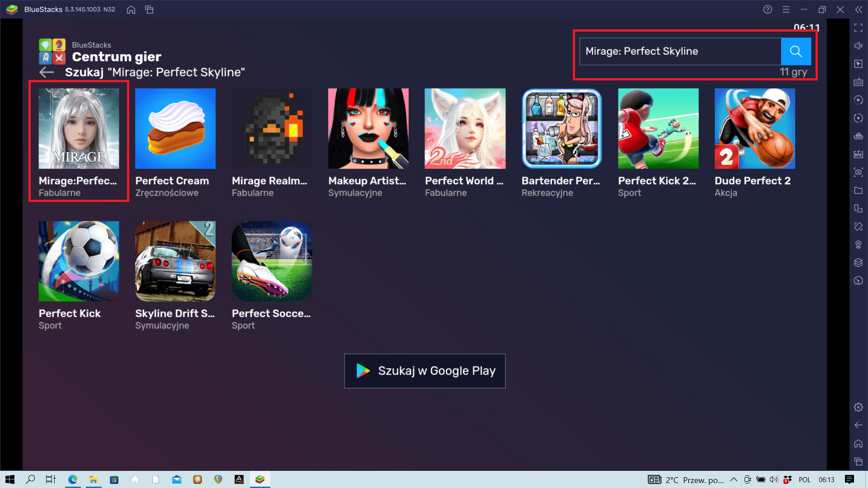
Task: Click the Akcja category label
Action: tap(726, 193)
